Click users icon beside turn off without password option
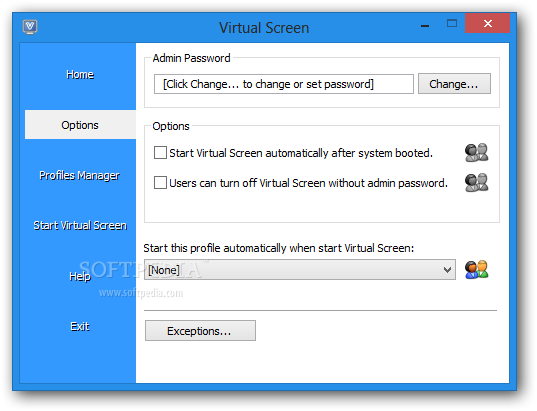This screenshot has height=411, width=537. (476, 182)
